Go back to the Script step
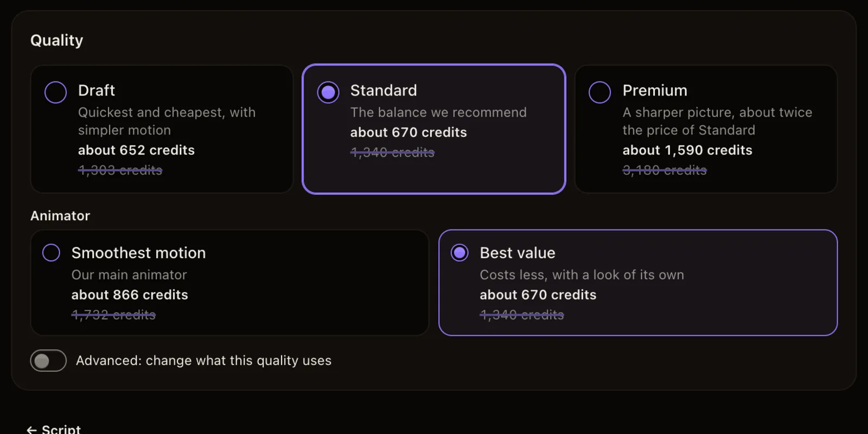Image resolution: width=868 pixels, height=434 pixels. (x=54, y=429)
